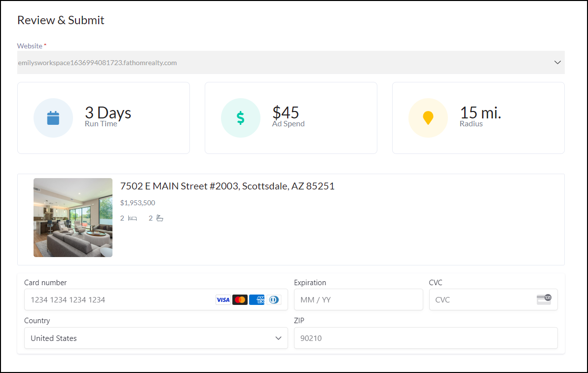
Task: Click the $45 Ad Spend summary card
Action: tap(291, 118)
